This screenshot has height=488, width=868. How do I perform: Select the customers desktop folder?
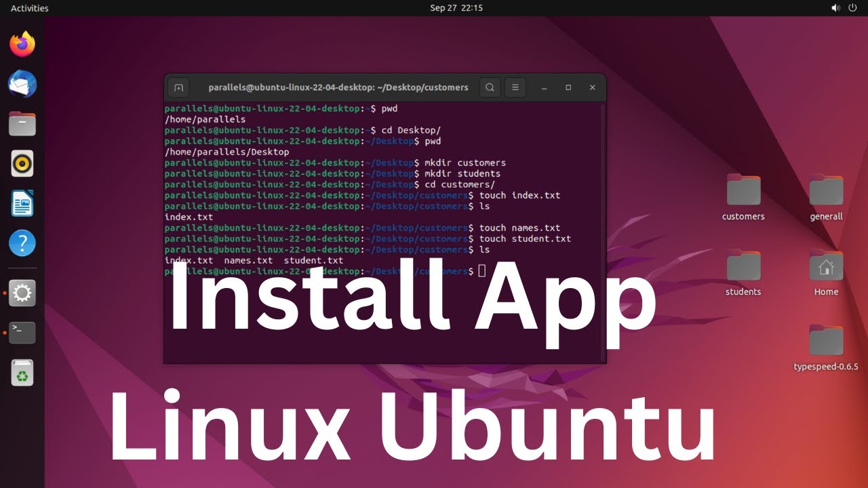[x=743, y=197]
